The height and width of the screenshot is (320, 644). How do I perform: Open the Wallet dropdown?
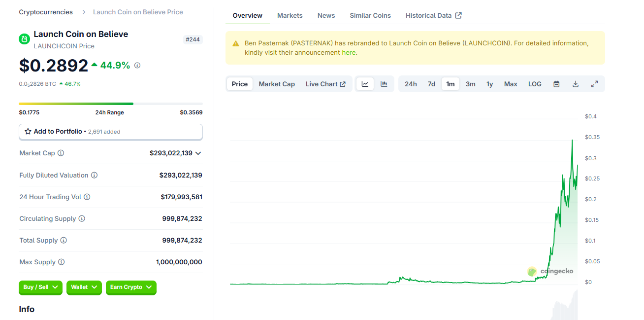tap(84, 287)
